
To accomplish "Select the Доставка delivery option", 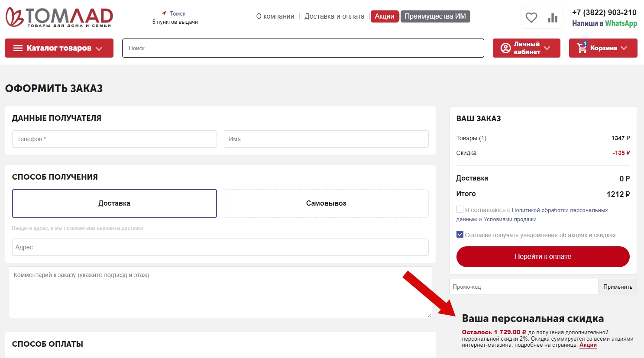I will 114,203.
